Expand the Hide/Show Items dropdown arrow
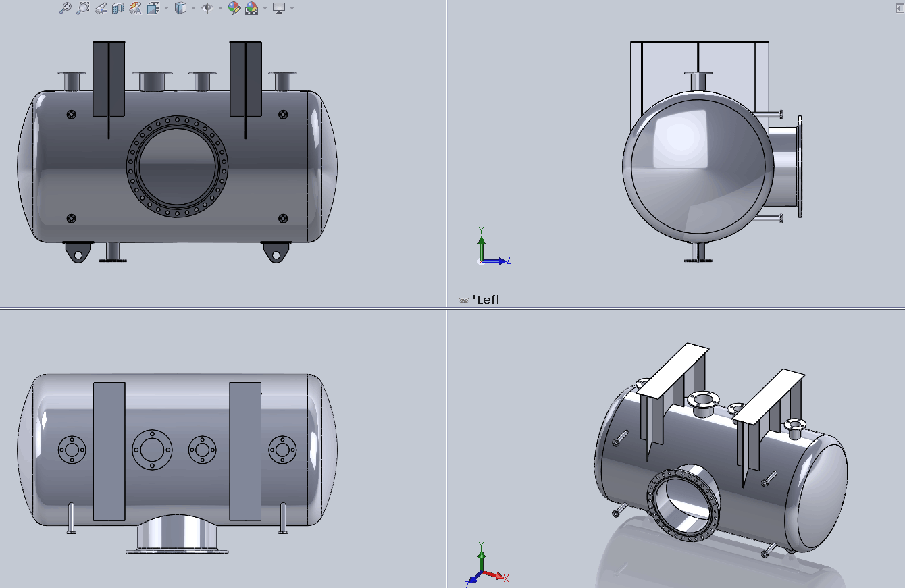Viewport: 905px width, 588px height. pyautogui.click(x=220, y=8)
